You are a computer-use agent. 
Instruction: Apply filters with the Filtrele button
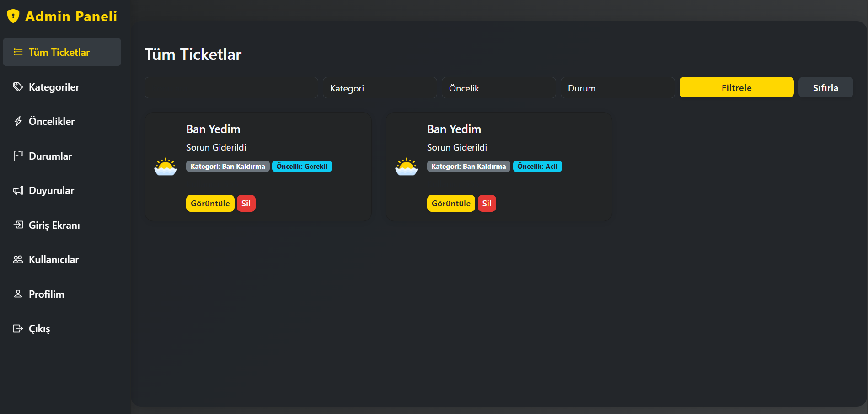point(737,87)
